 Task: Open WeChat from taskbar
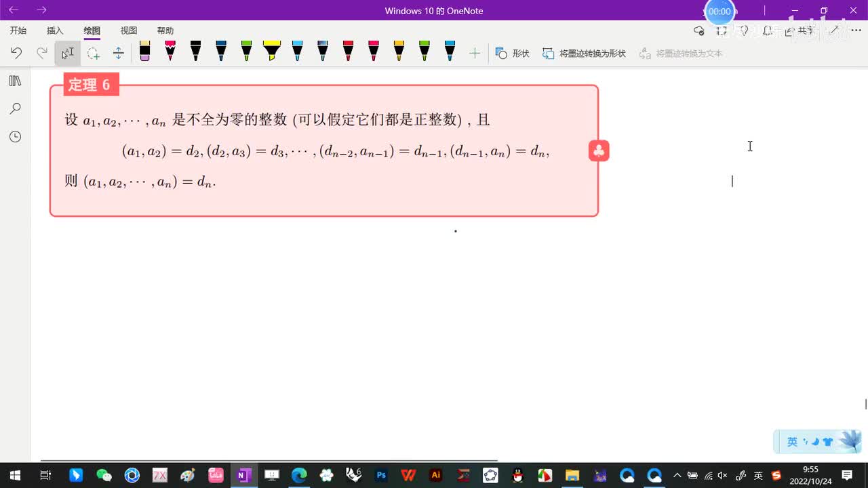(104, 476)
